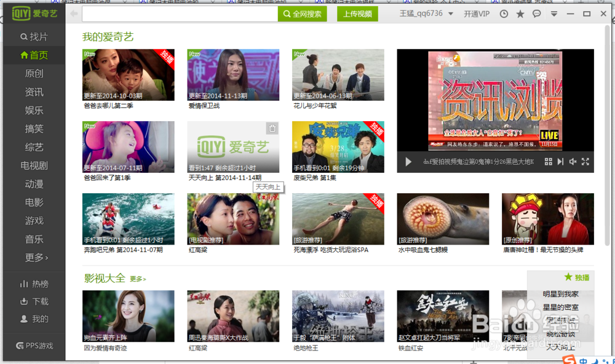The width and height of the screenshot is (615, 364).
Task: Select 娱乐 channel in sidebar
Action: pyautogui.click(x=34, y=110)
